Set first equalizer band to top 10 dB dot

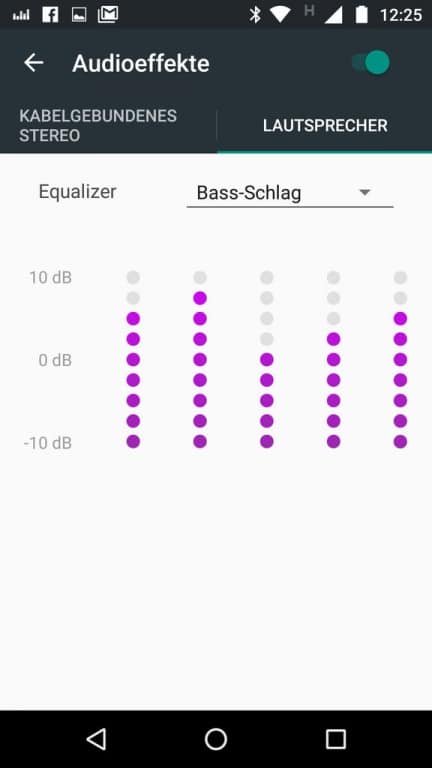coord(133,278)
